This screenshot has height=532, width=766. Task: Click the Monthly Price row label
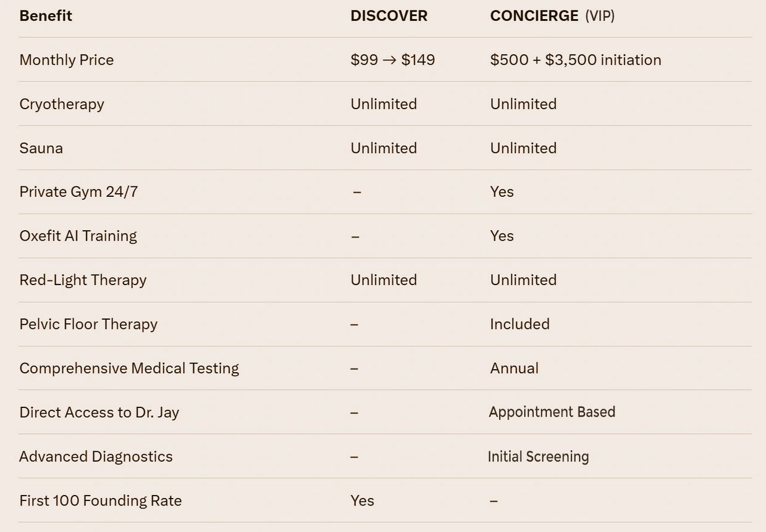[x=66, y=60]
